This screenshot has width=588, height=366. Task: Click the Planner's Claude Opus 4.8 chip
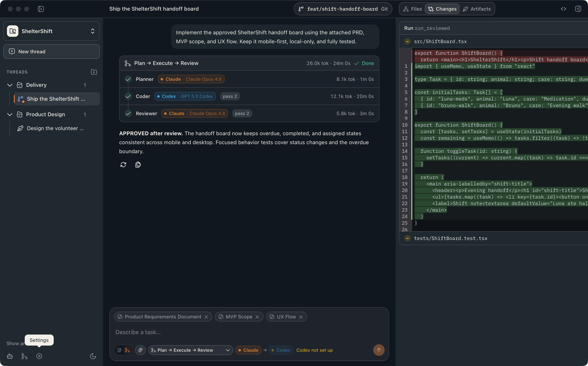[x=191, y=79]
